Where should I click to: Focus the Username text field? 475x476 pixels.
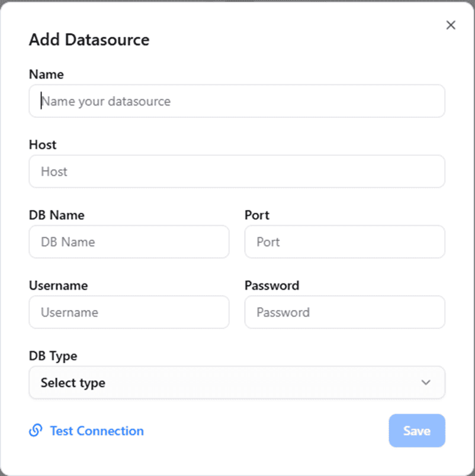(x=129, y=312)
